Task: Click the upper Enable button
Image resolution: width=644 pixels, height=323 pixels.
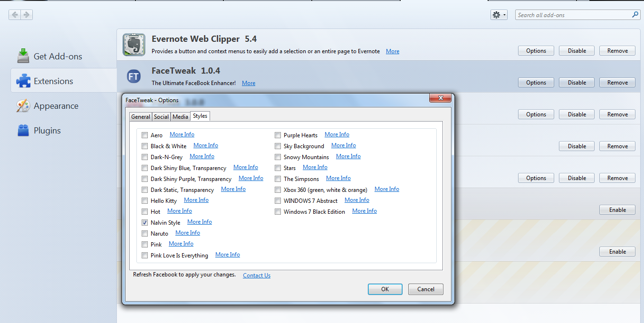Action: [617, 210]
